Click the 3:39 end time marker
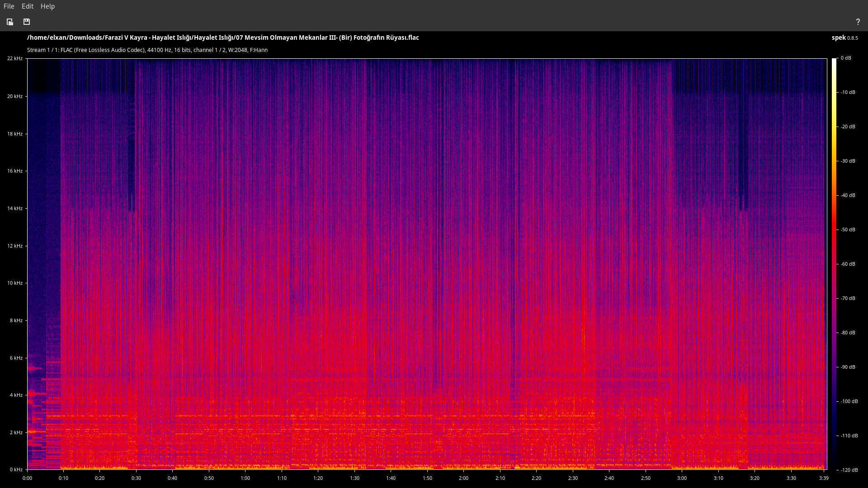 [823, 478]
